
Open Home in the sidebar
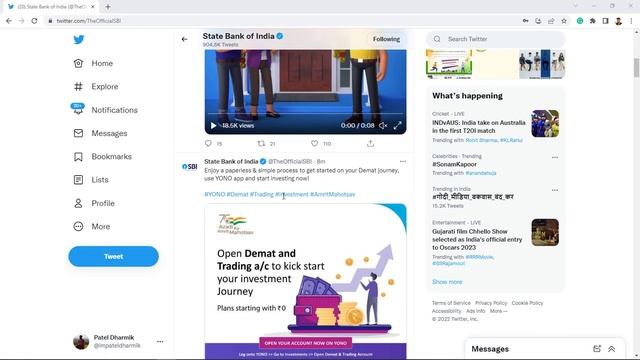[93, 63]
